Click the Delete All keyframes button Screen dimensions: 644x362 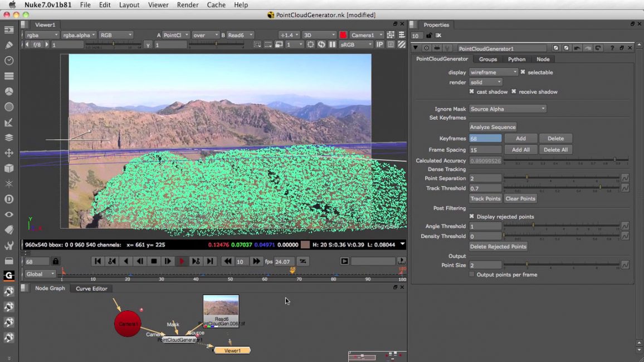[555, 150]
